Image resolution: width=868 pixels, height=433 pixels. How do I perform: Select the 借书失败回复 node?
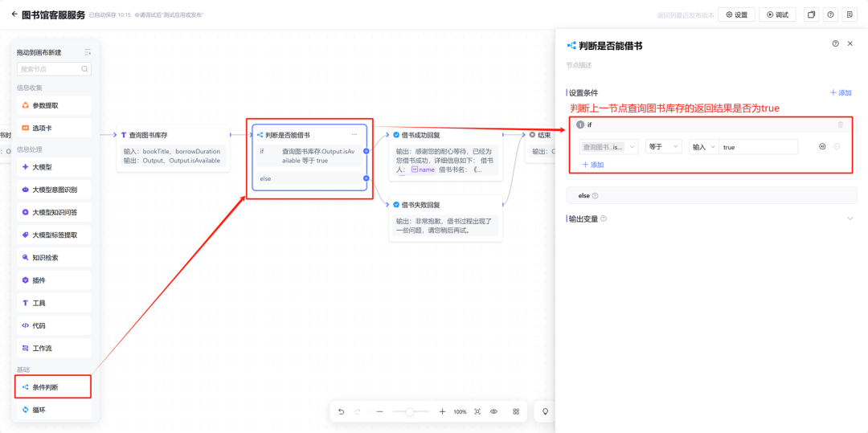pyautogui.click(x=445, y=218)
